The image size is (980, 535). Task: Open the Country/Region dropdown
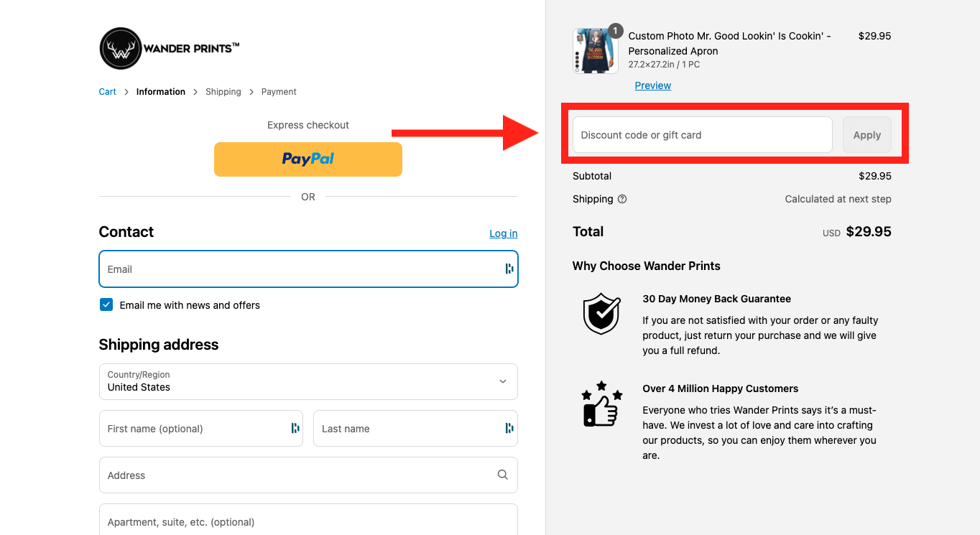(308, 381)
